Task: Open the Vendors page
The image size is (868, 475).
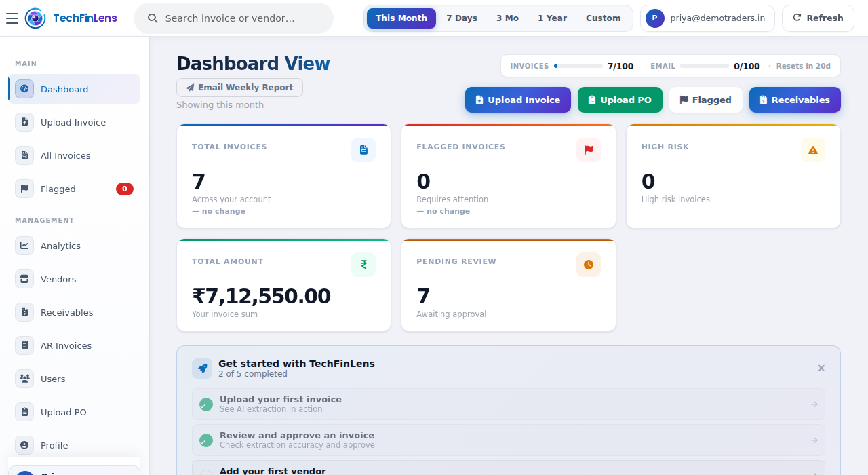Action: point(75,279)
